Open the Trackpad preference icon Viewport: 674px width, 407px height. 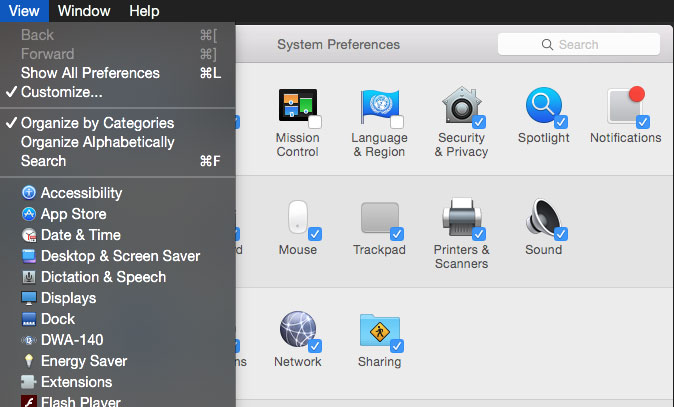coord(380,217)
